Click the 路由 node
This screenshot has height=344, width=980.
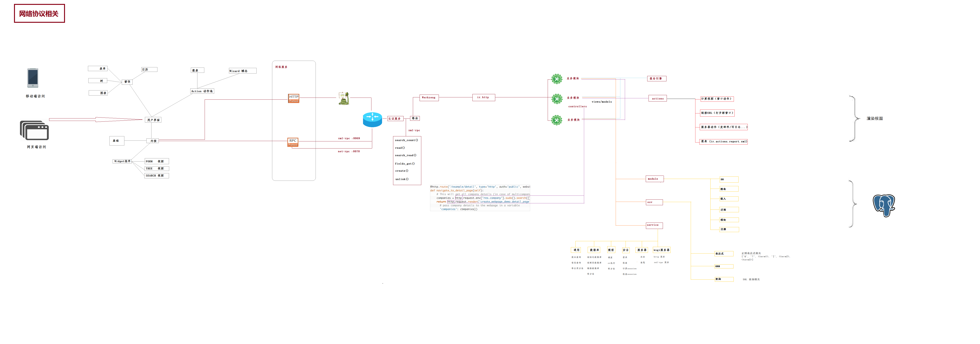415,118
